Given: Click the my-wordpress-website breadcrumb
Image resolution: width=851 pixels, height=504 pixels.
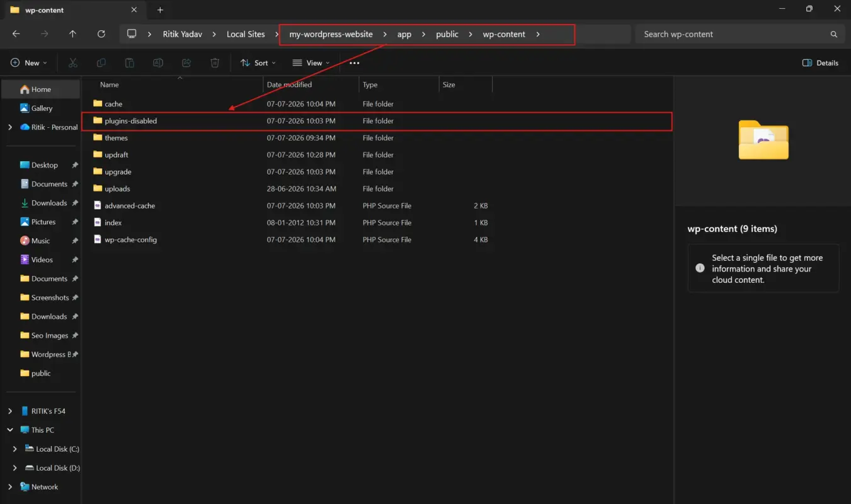Looking at the screenshot, I should (331, 34).
